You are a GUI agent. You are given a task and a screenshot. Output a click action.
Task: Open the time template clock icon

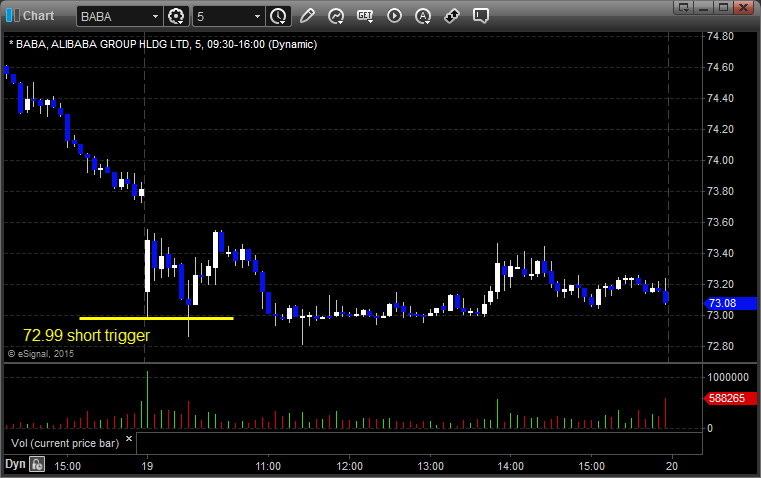tap(278, 16)
